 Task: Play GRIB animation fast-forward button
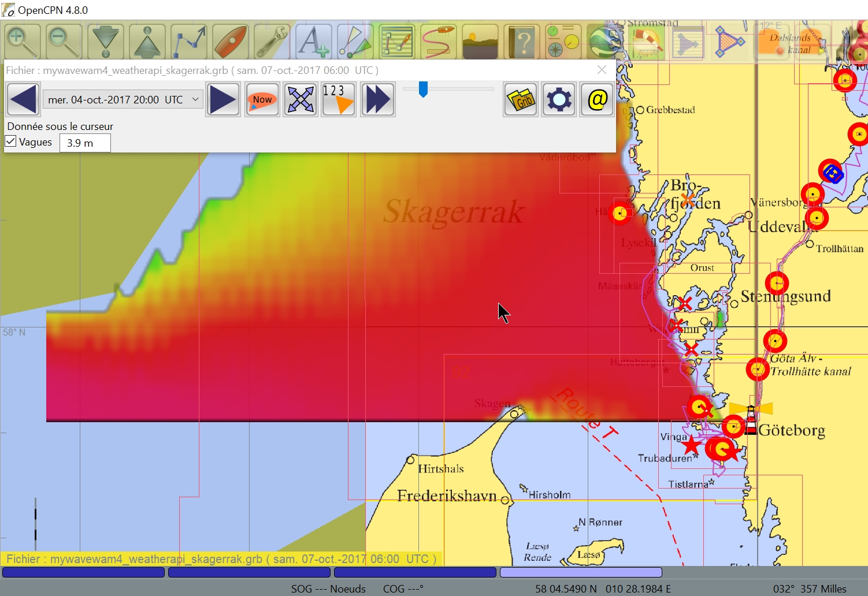378,99
